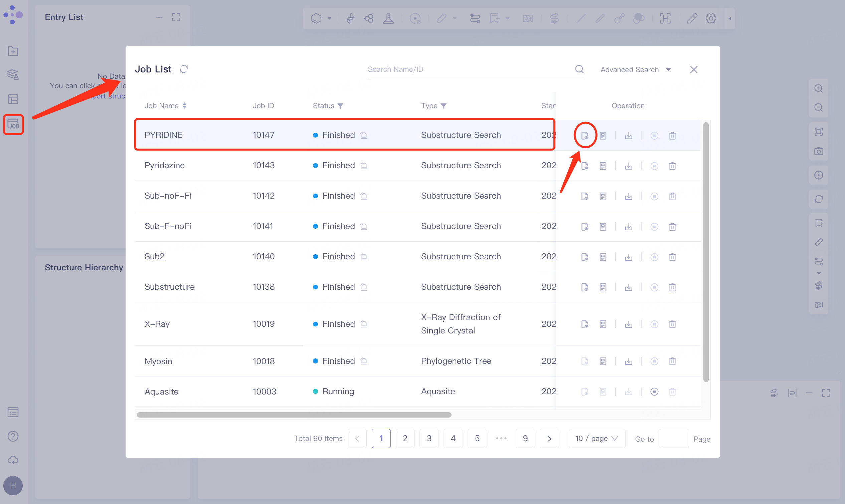The height and width of the screenshot is (504, 845).
Task: Open the log icon for X-Ray job
Action: (x=603, y=324)
